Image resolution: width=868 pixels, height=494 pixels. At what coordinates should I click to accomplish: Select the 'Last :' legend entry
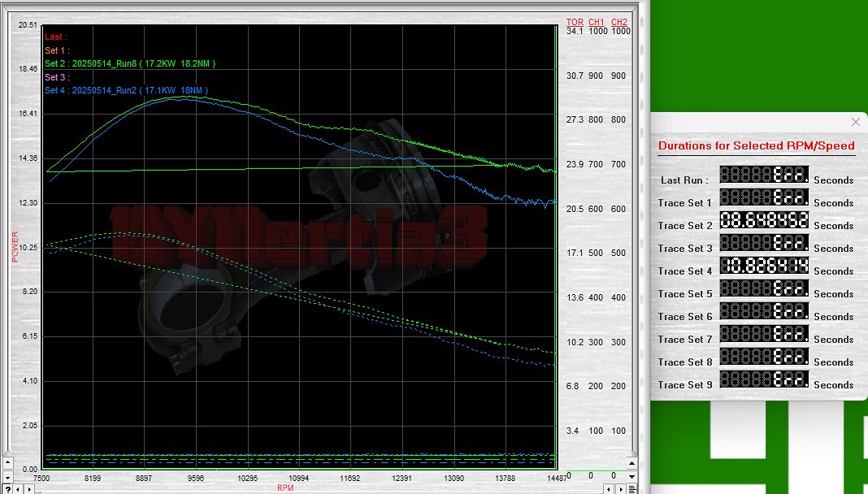(x=56, y=37)
